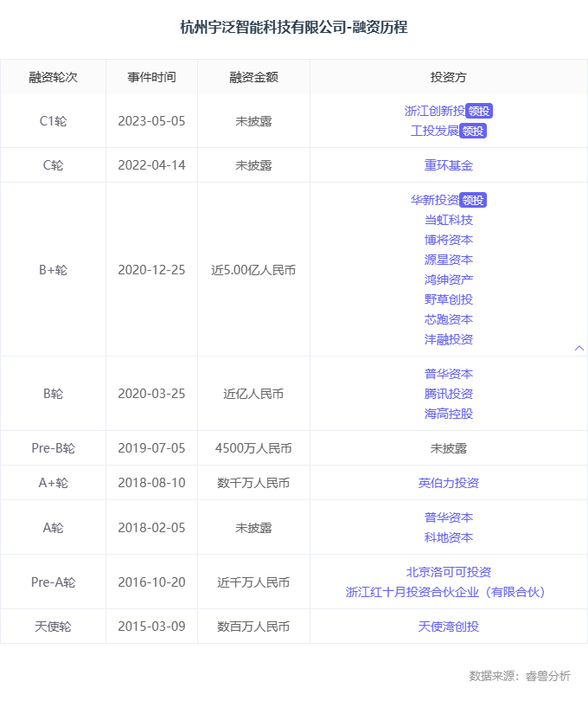This screenshot has height=707, width=588.
Task: Select the B+轮 round cell
Action: coord(53,270)
